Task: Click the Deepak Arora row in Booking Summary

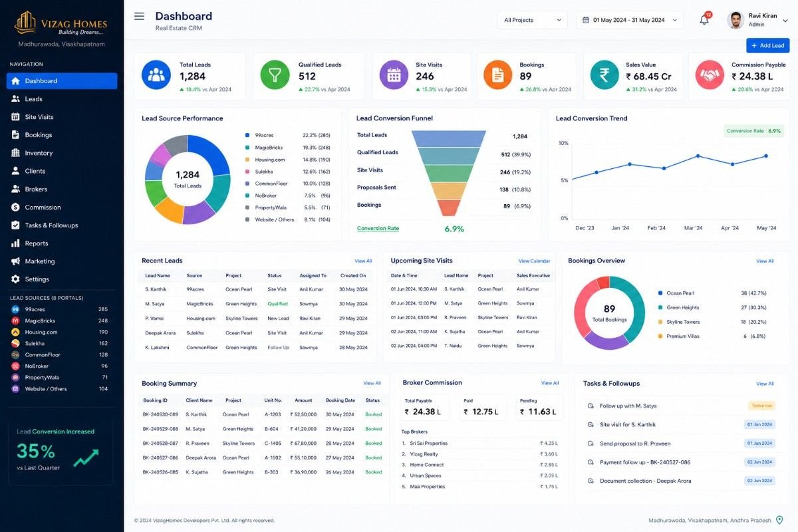Action: click(x=263, y=458)
